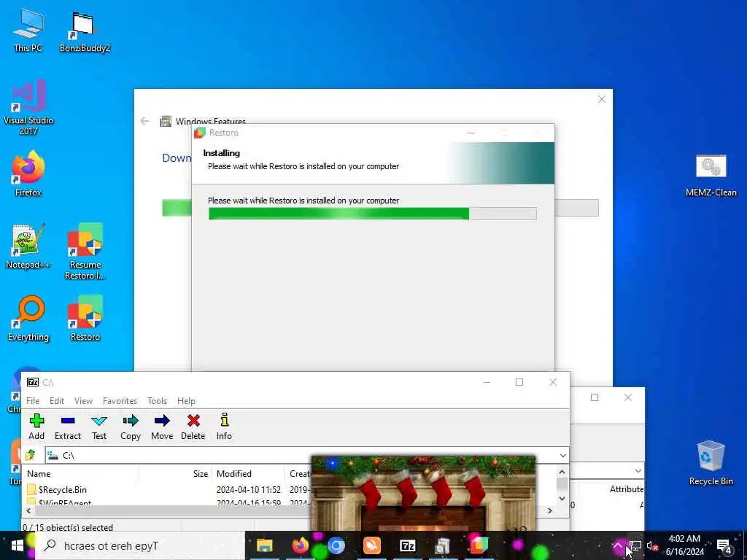Open the BonziBuddy2 desktop shortcut
This screenshot has height=560, width=747.
(85, 31)
